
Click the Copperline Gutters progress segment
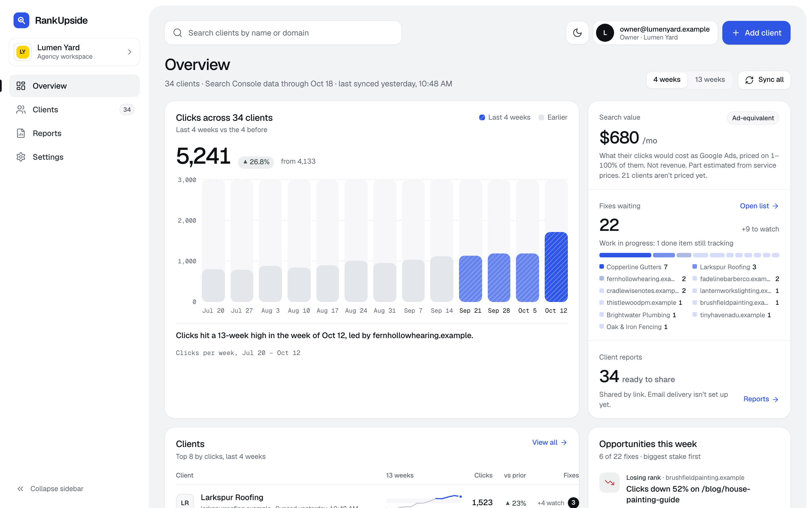[x=625, y=255]
